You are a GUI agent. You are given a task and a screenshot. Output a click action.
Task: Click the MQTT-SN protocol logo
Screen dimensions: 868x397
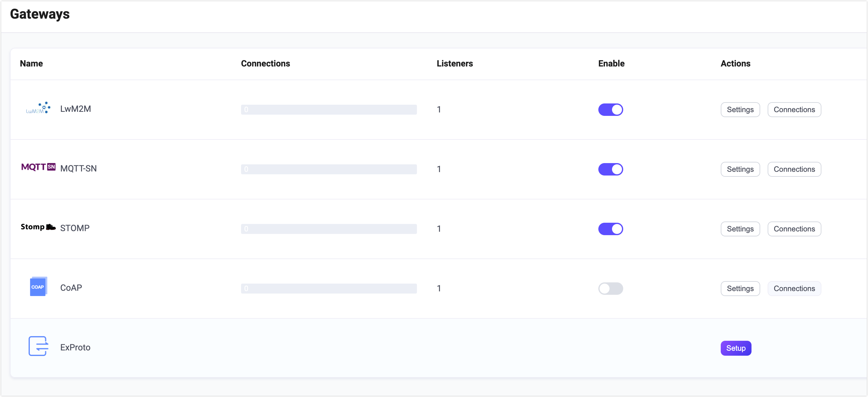click(38, 167)
